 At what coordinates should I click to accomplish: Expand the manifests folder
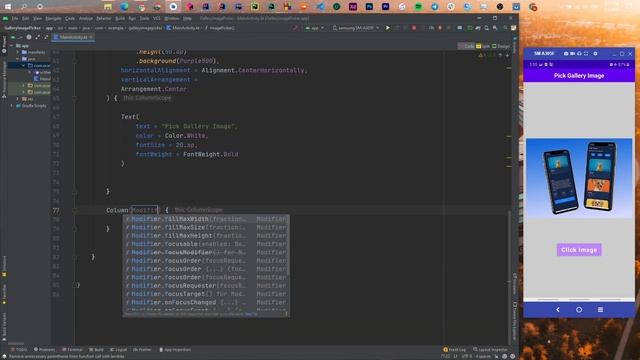pyautogui.click(x=18, y=52)
